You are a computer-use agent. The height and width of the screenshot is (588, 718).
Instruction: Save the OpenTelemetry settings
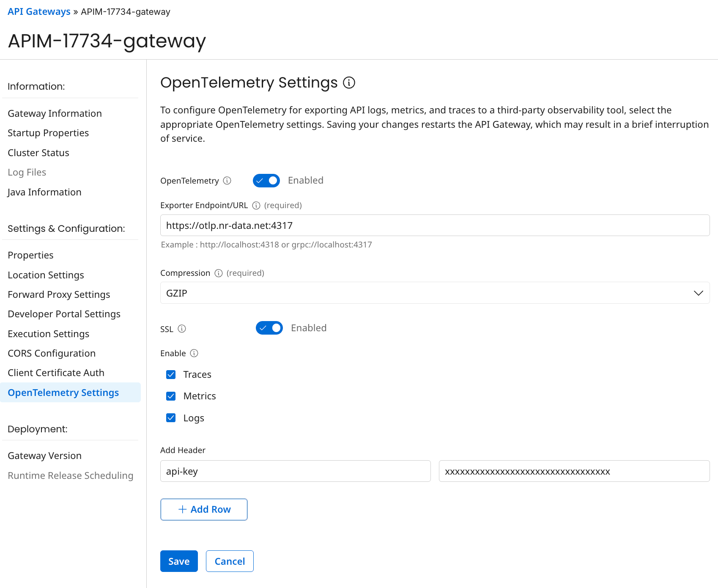click(x=178, y=561)
